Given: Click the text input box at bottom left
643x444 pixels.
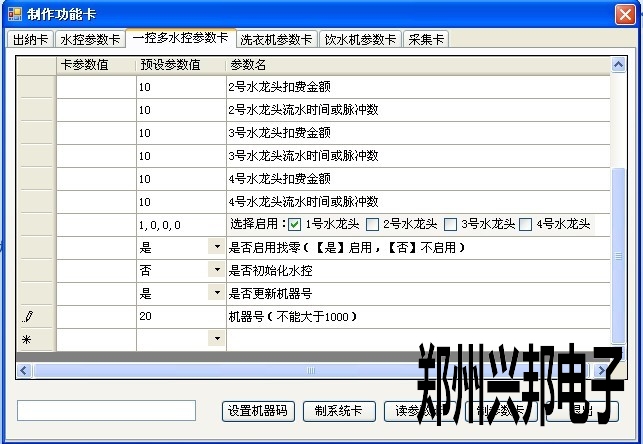Looking at the screenshot, I should (x=106, y=411).
